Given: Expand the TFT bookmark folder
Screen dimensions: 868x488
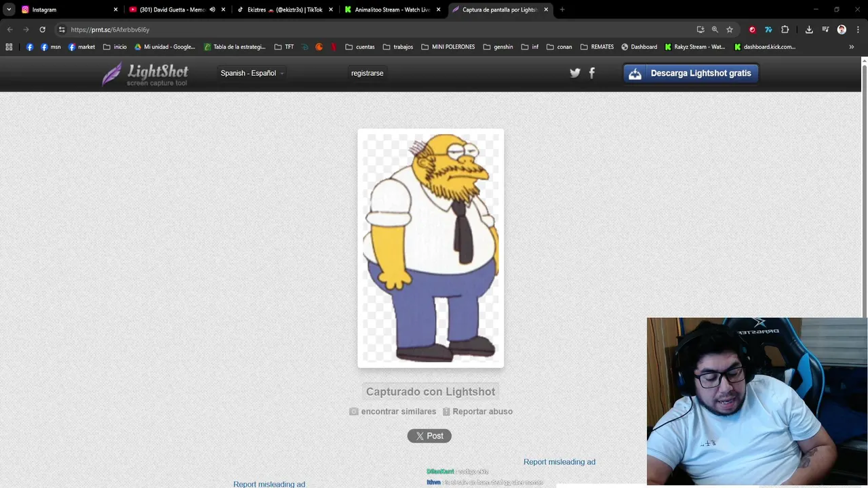Looking at the screenshot, I should [284, 47].
